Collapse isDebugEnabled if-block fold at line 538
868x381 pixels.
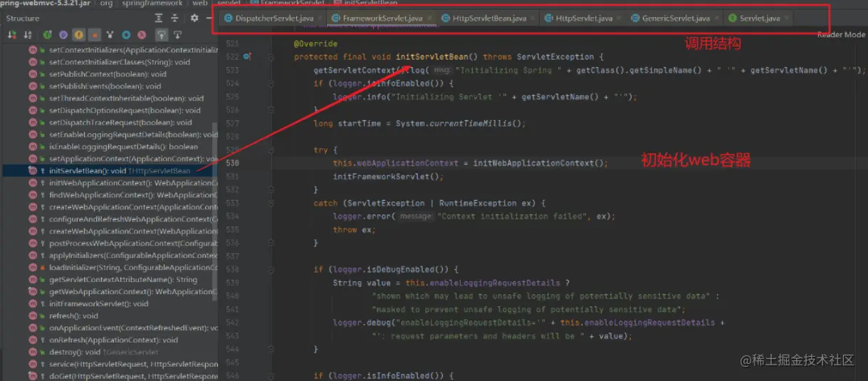coord(271,269)
